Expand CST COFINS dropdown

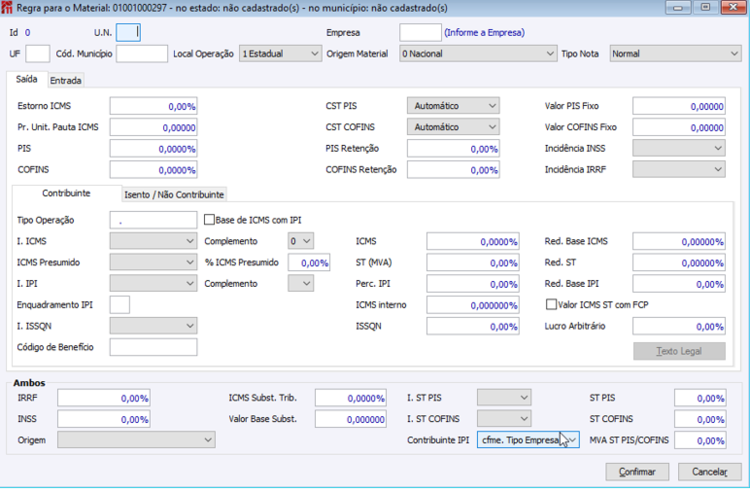click(453, 127)
